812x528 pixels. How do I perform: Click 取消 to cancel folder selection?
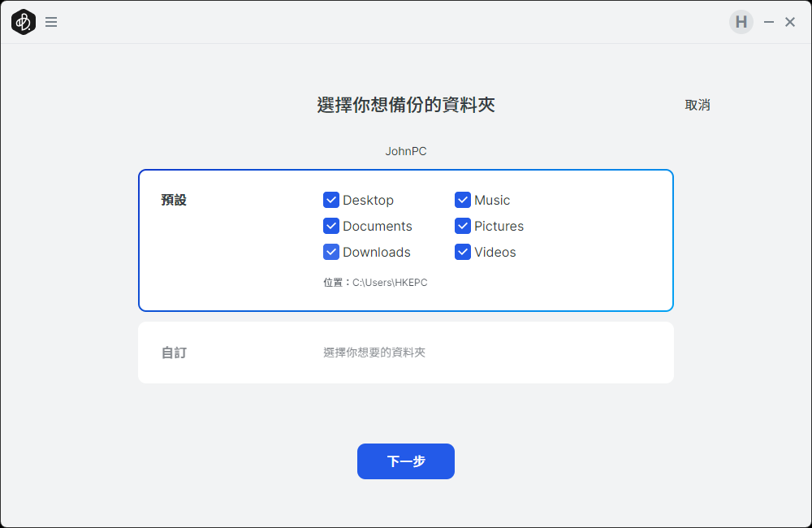click(698, 105)
